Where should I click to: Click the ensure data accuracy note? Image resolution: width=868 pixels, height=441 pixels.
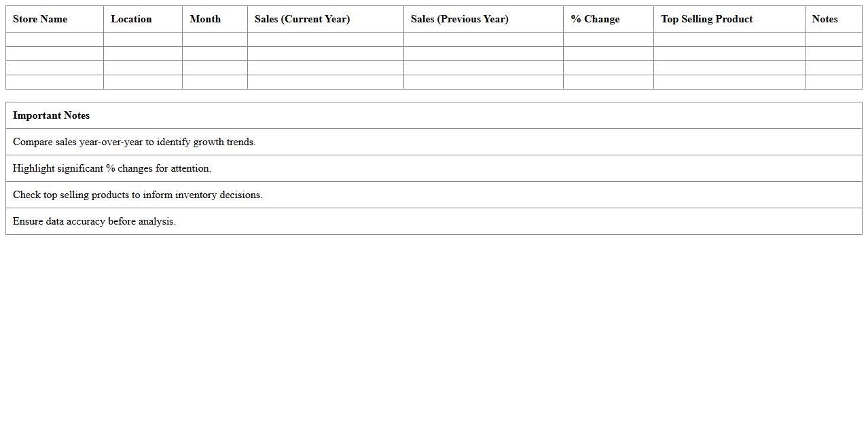94,221
